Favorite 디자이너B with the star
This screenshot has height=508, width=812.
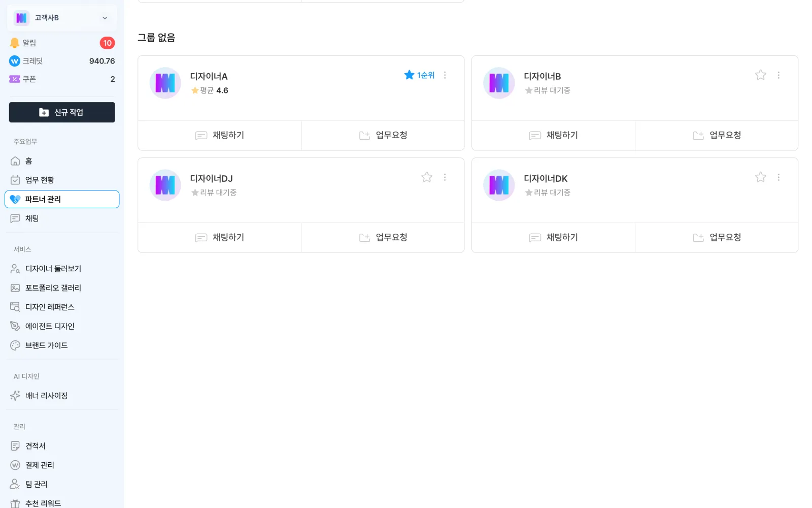[x=760, y=75]
